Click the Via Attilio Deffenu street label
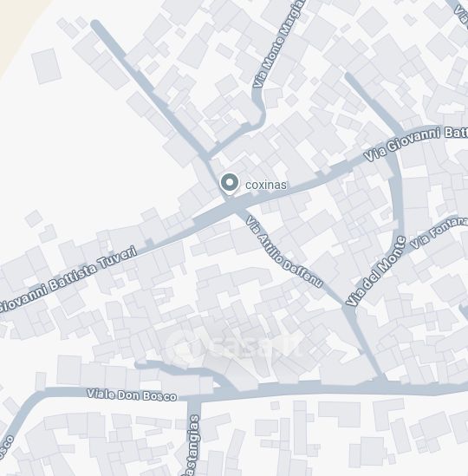The image size is (468, 476). (283, 251)
